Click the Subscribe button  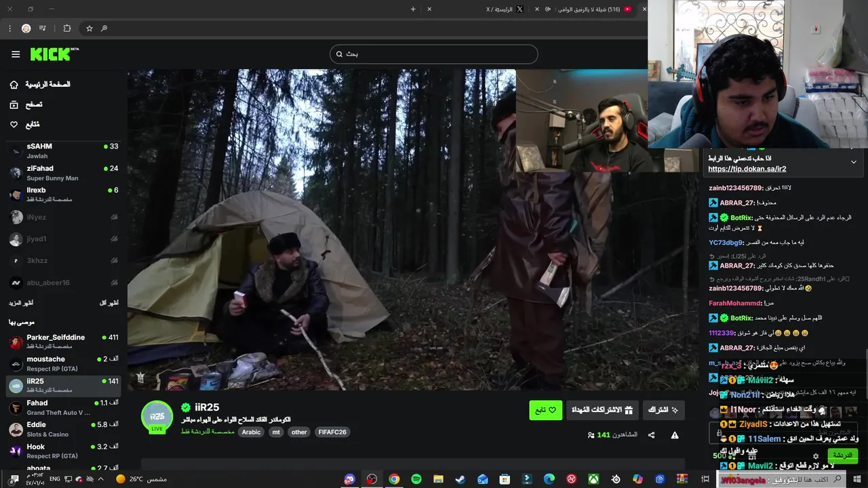click(x=663, y=410)
